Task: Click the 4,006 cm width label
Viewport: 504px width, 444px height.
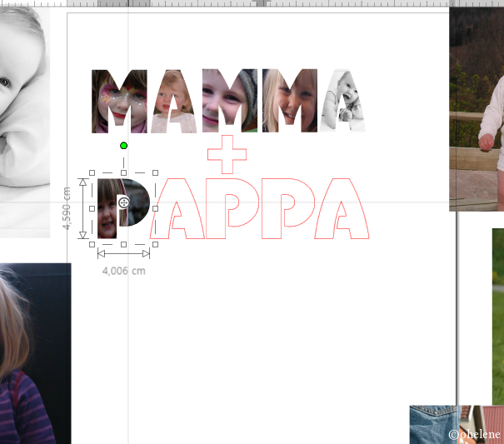Action: click(x=124, y=271)
